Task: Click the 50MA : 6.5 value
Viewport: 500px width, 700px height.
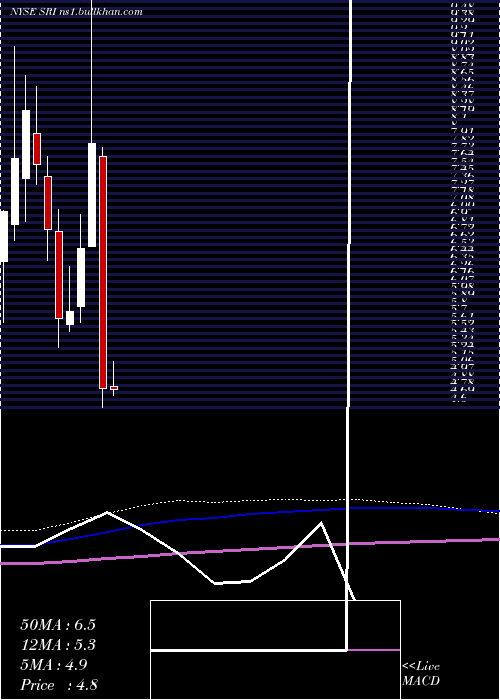Action: coord(58,625)
